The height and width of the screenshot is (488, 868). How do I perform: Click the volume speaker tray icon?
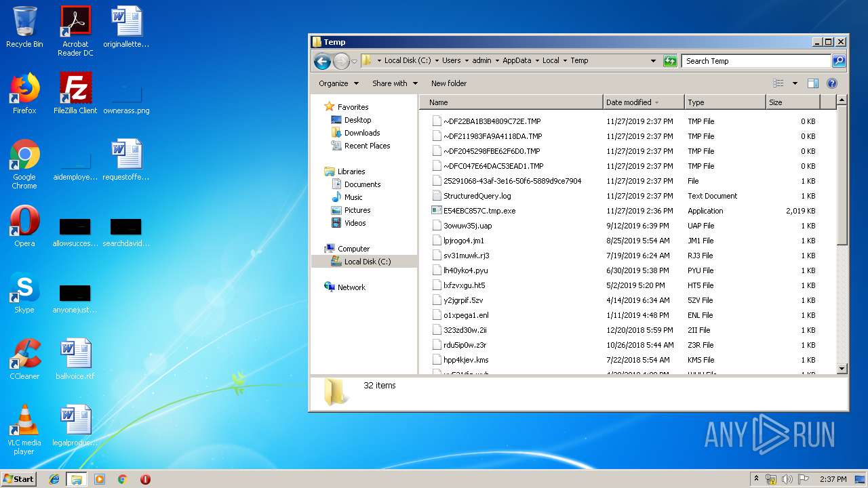(x=787, y=479)
